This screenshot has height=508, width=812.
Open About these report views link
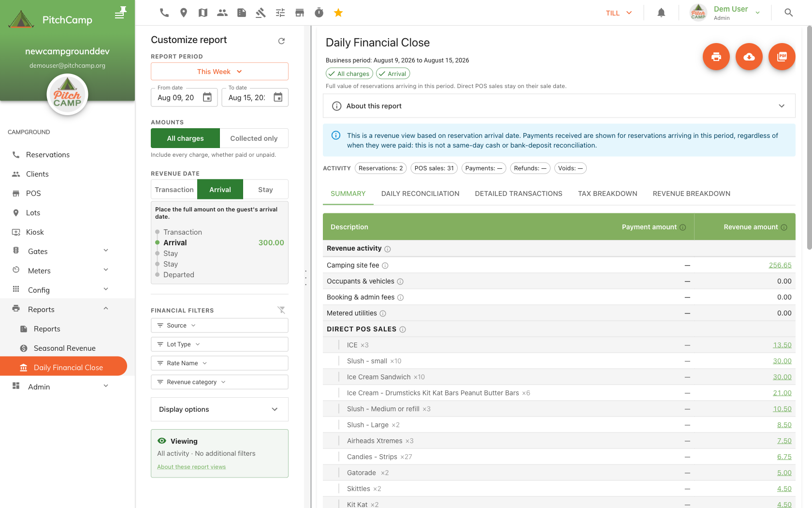coord(191,467)
